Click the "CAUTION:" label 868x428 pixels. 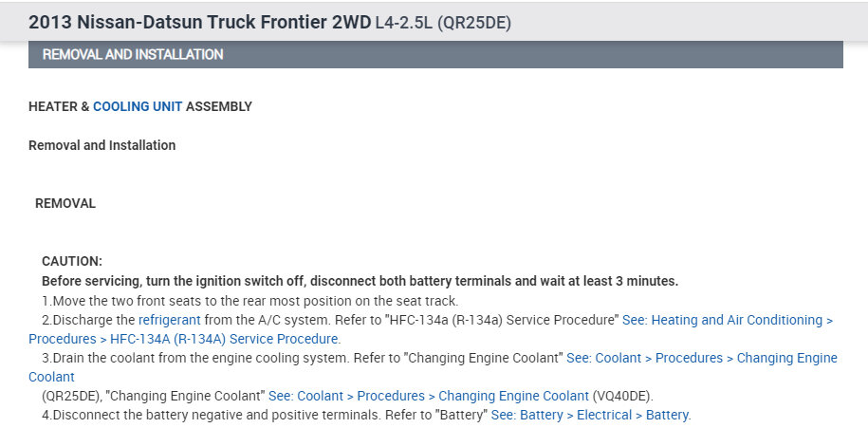72,261
